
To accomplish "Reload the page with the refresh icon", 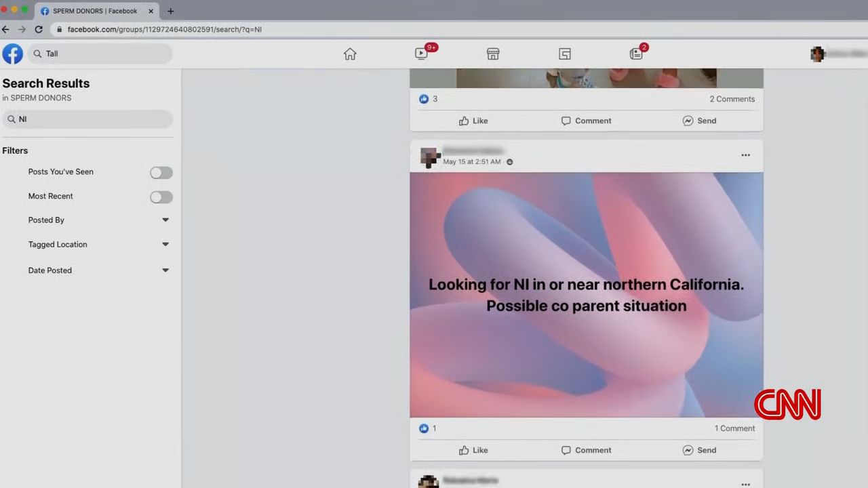I will 39,30.
